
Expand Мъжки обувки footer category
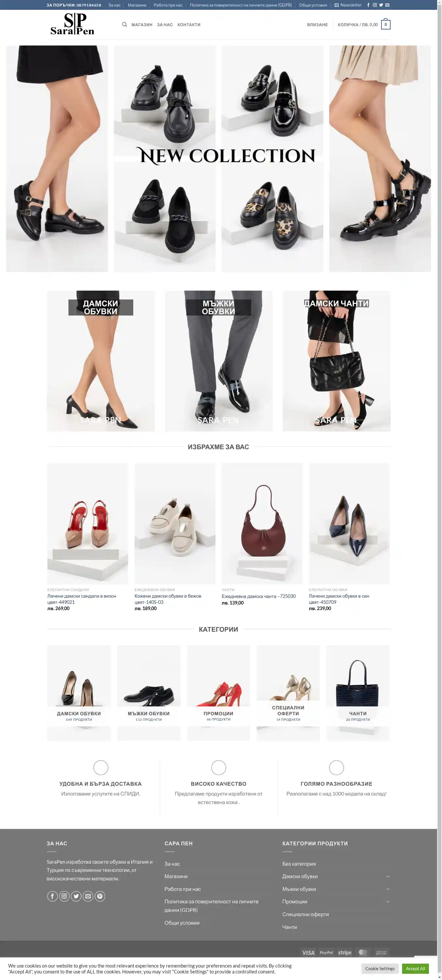point(388,889)
